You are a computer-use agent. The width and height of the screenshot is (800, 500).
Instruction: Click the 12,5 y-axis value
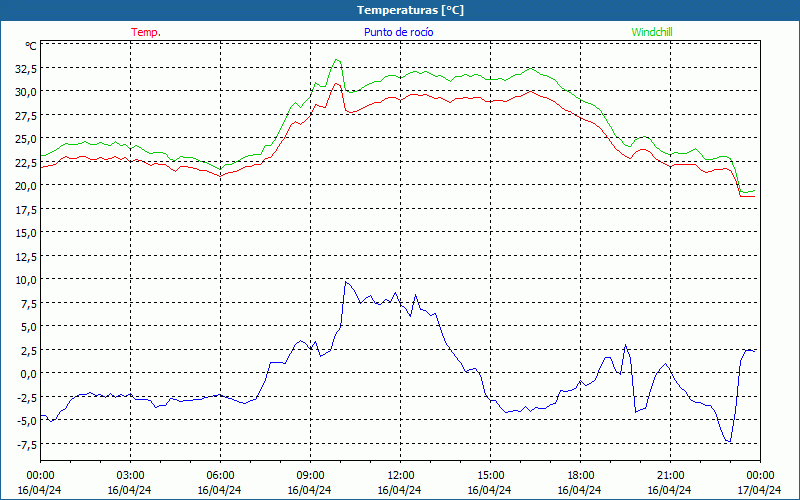(x=26, y=256)
